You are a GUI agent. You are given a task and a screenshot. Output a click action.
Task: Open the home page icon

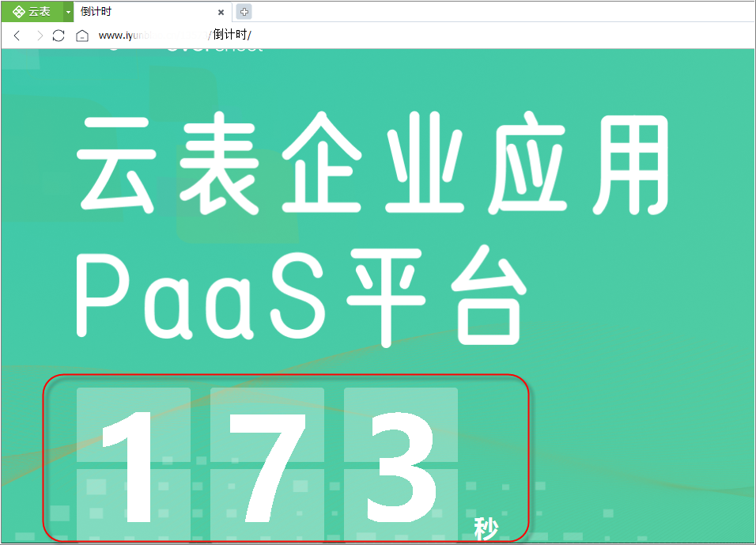pos(82,36)
